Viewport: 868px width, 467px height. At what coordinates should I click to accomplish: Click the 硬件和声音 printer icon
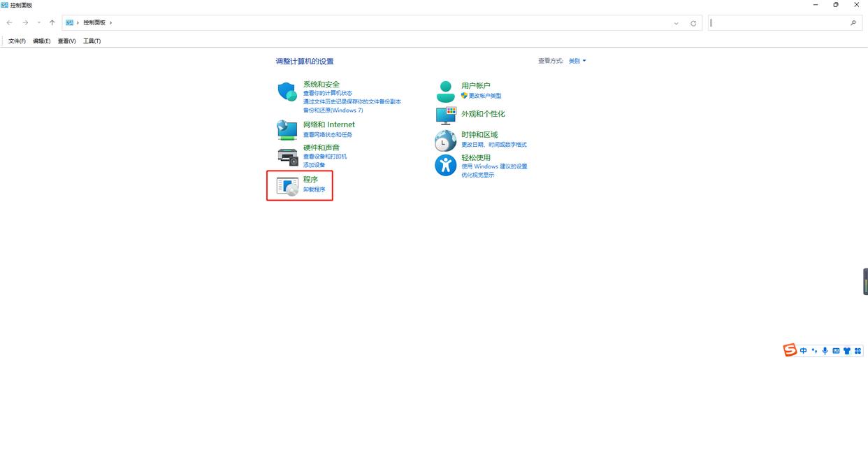click(287, 157)
